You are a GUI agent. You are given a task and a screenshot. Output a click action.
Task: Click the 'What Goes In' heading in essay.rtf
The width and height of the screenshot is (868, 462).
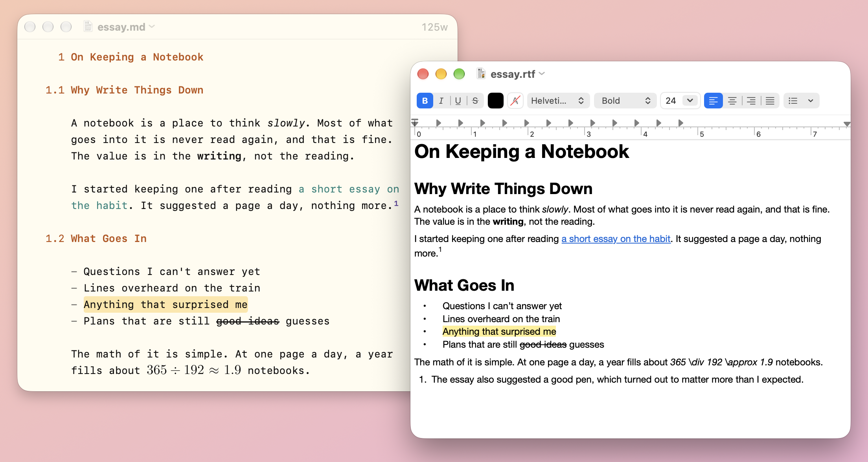click(464, 286)
